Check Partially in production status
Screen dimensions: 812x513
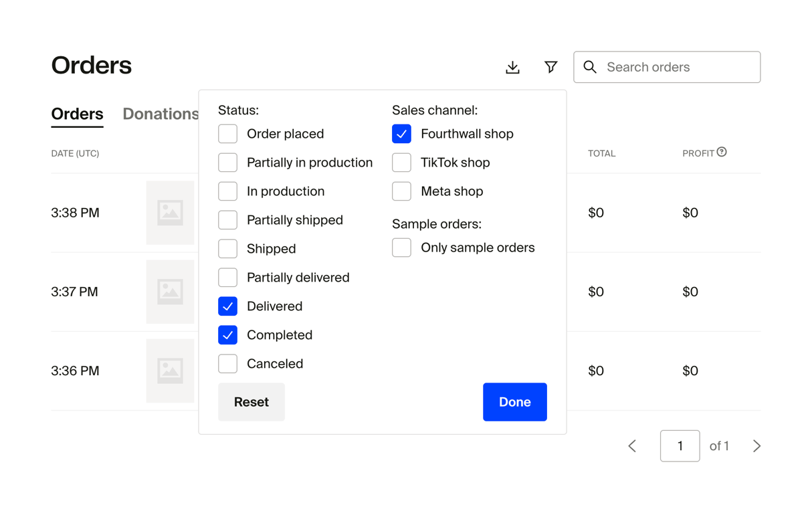coord(227,163)
